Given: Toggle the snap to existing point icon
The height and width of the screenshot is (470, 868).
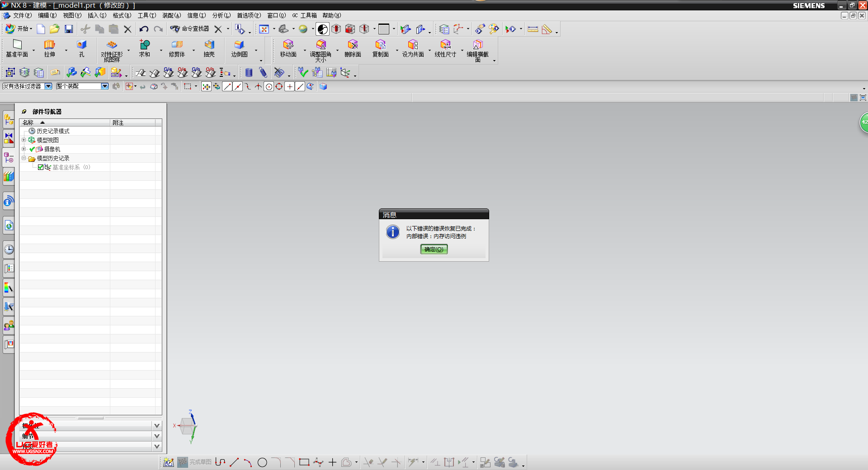Looking at the screenshot, I should coord(289,86).
